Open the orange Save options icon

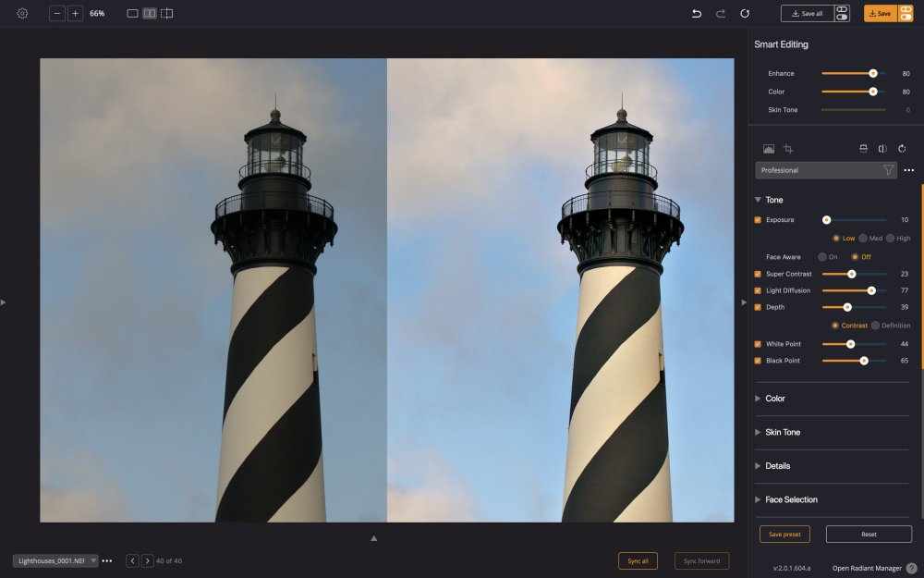[x=906, y=13]
